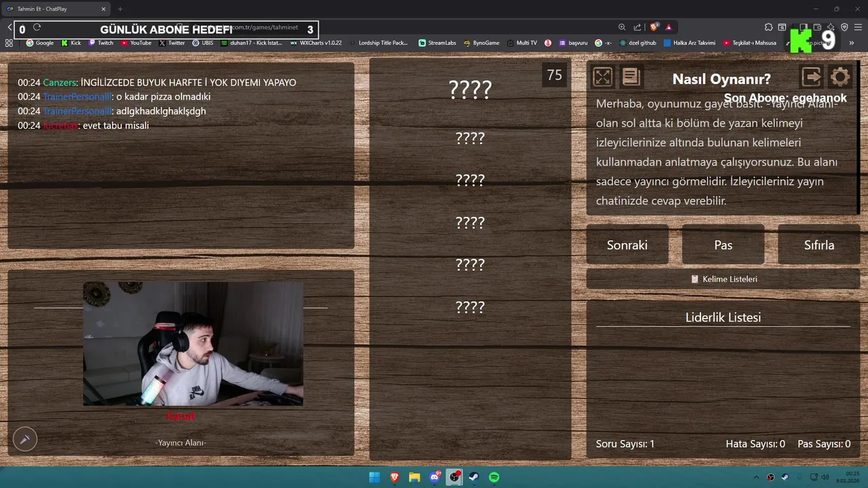Open Brave Leo AI star icon
The image size is (868, 488).
(x=831, y=27)
